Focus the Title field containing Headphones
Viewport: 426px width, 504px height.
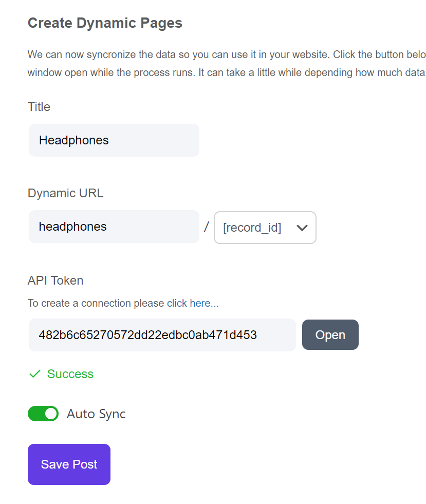pyautogui.click(x=114, y=140)
